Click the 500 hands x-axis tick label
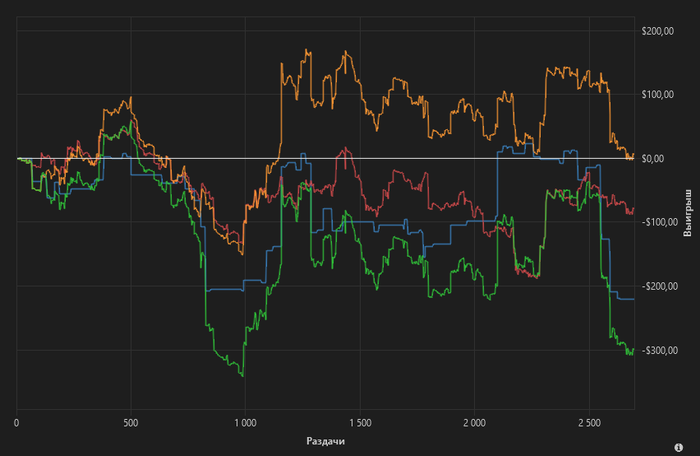Screen dimensions: 700x456 click(x=131, y=423)
